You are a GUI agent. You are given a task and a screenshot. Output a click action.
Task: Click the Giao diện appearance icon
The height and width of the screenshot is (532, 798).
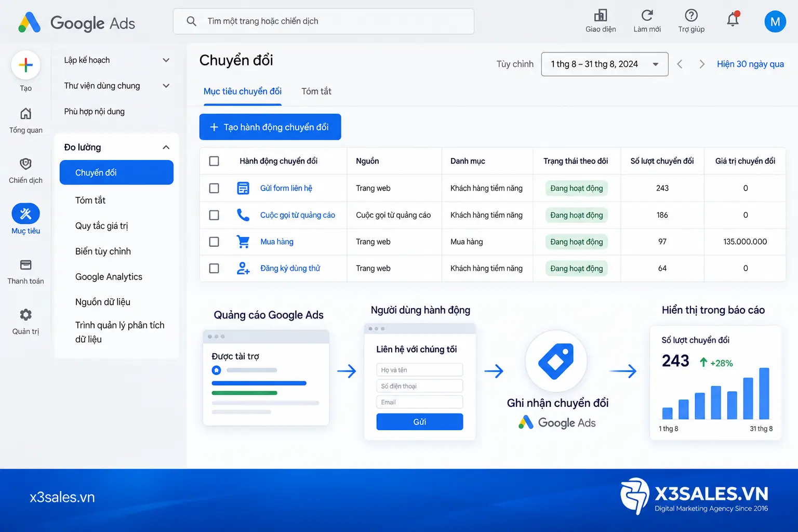601,15
